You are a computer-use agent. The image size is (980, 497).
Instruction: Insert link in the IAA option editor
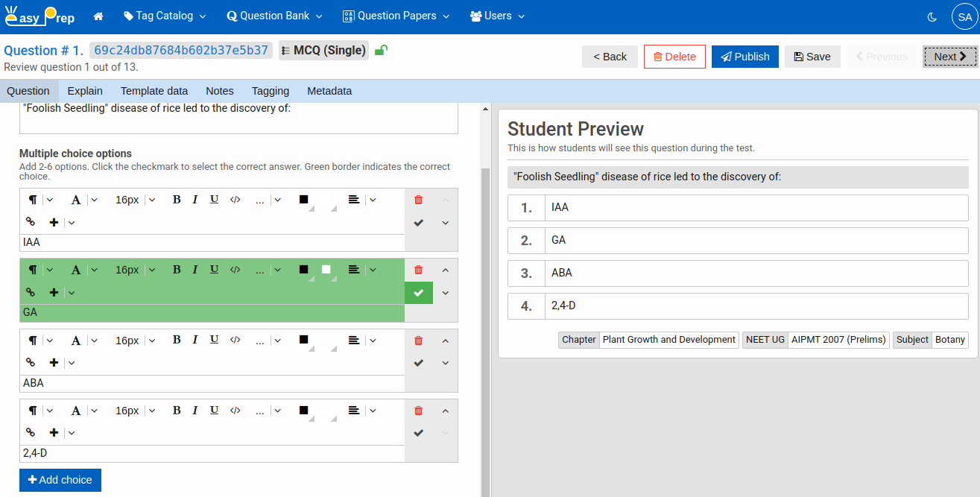click(x=31, y=222)
